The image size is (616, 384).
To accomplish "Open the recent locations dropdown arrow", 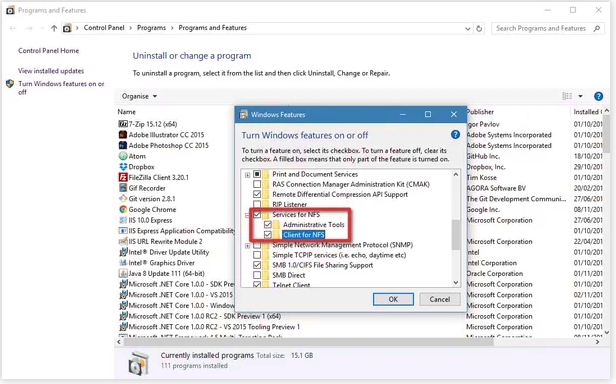I will [x=42, y=28].
